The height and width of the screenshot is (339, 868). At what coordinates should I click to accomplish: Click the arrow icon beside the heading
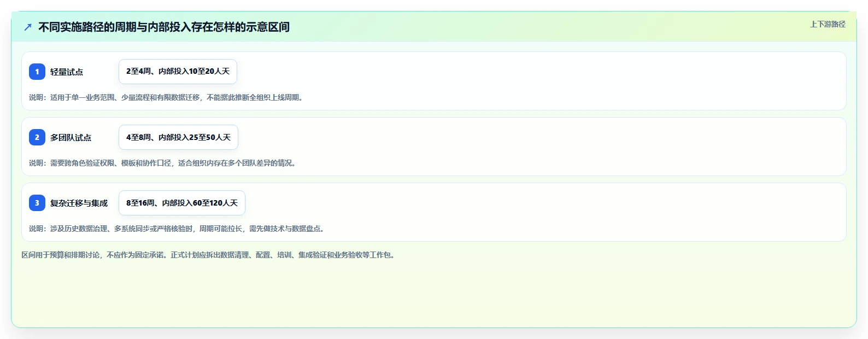coord(28,27)
